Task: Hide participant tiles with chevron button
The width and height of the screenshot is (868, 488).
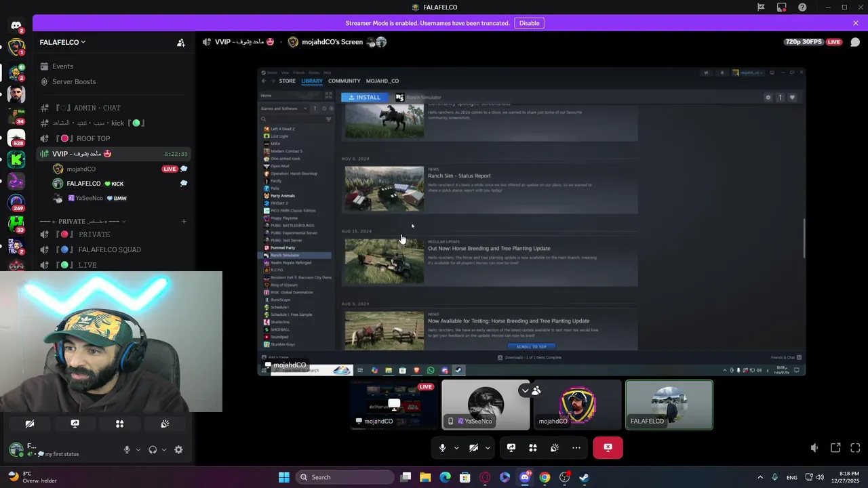Action: tap(525, 390)
